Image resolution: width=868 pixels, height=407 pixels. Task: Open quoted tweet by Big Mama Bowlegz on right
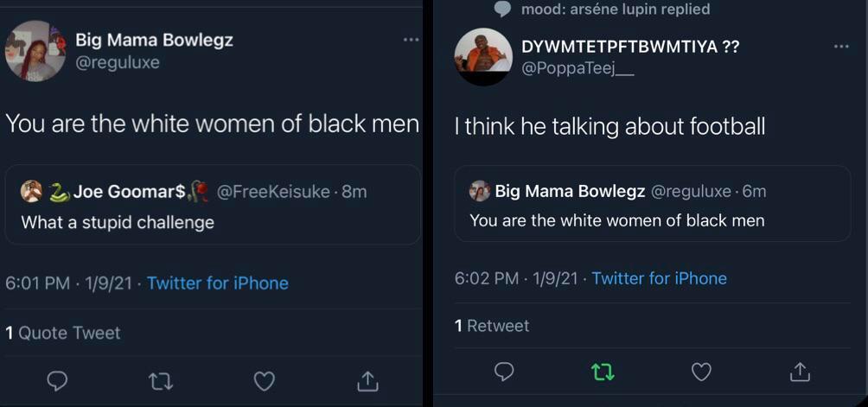pyautogui.click(x=652, y=204)
